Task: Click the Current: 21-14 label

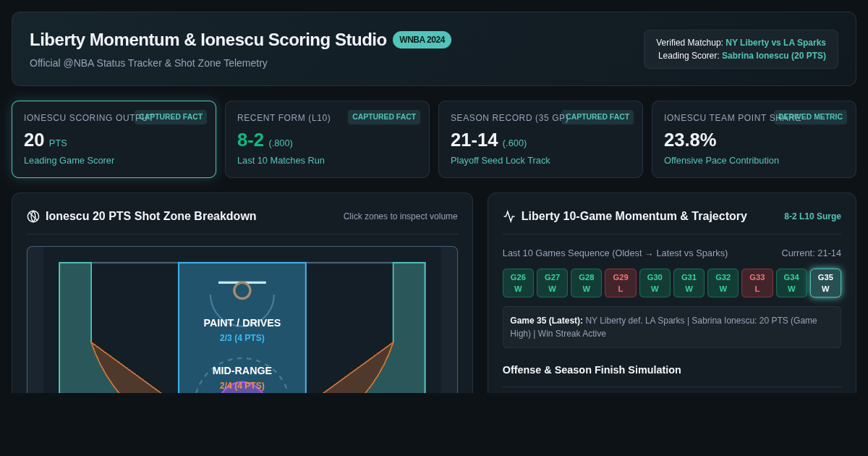Action: (811, 253)
